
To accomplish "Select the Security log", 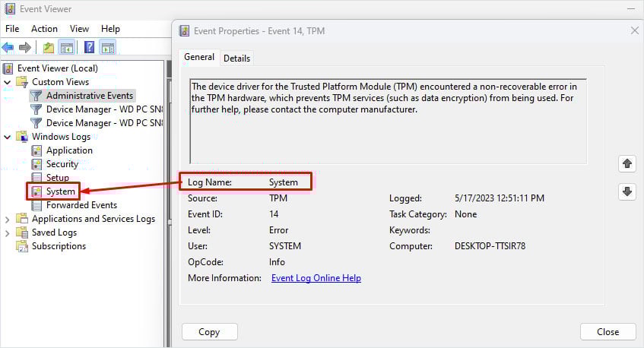I will [62, 164].
